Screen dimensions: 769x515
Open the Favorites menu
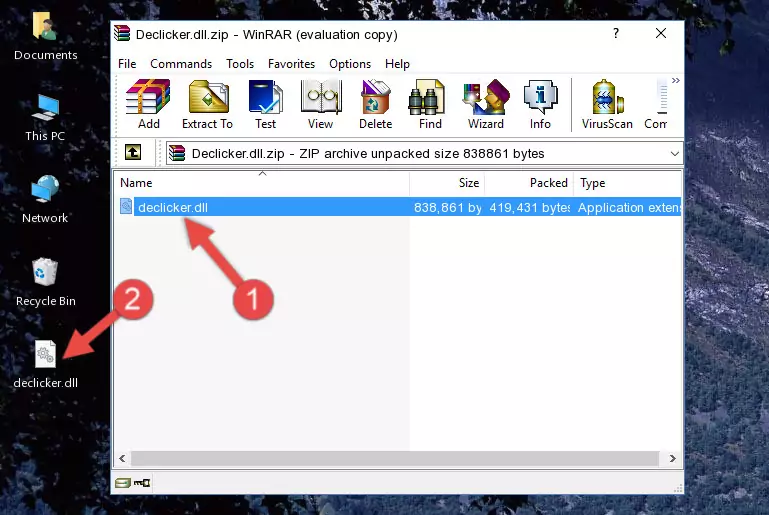[291, 64]
